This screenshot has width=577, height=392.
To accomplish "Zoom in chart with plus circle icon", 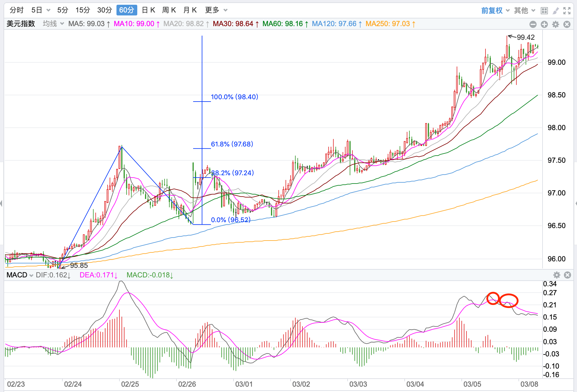I will click(x=544, y=24).
